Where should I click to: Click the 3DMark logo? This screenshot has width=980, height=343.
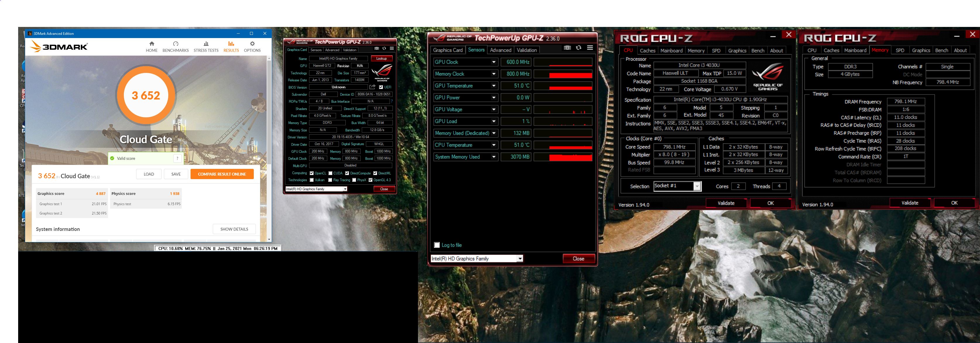[59, 47]
